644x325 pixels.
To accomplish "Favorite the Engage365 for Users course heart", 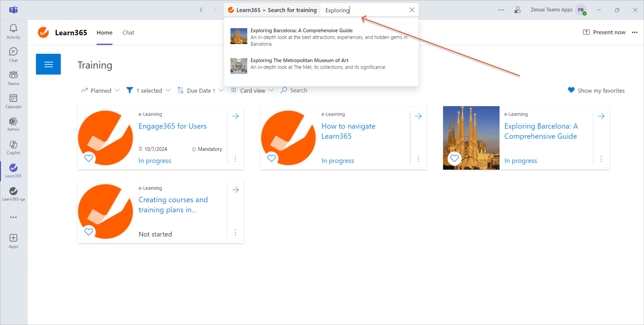I will (89, 158).
